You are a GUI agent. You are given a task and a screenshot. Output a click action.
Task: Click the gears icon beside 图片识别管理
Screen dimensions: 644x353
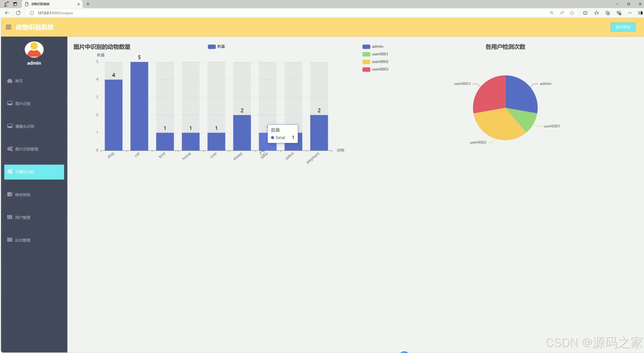tap(10, 149)
